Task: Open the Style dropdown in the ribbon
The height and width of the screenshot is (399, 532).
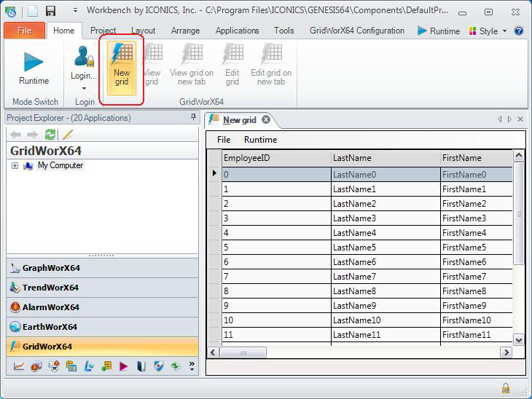Action: (488, 31)
